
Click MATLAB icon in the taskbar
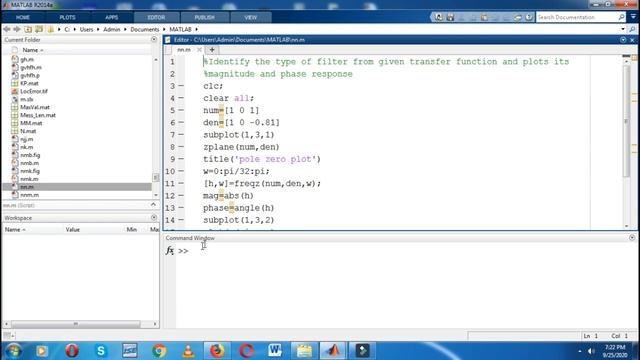click(333, 351)
